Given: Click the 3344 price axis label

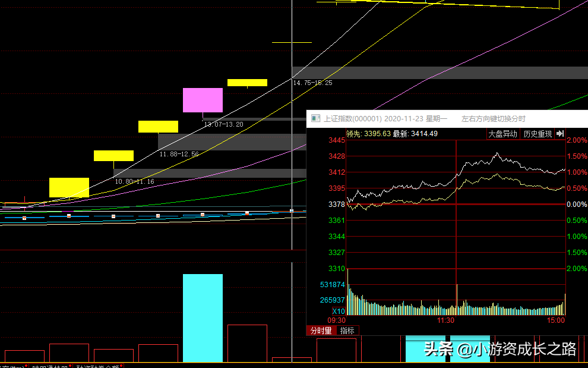Looking at the screenshot, I should point(336,237).
